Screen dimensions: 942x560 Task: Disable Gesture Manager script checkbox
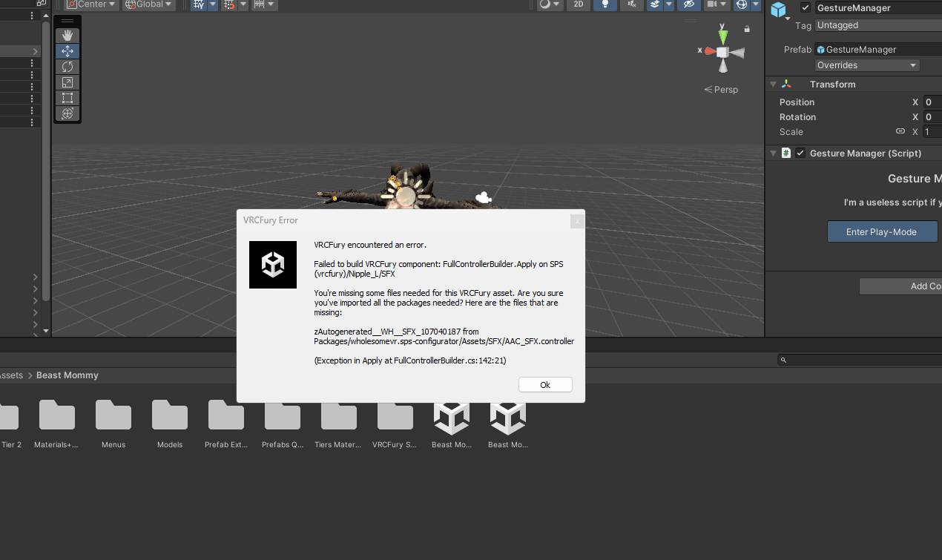(x=800, y=154)
